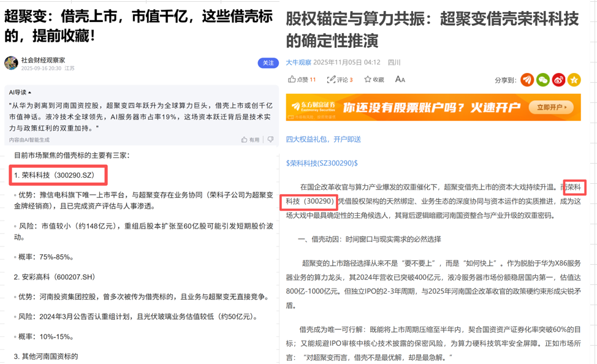Click left article title 超聚变：借壳上市
The height and width of the screenshot is (364, 597).
(139, 26)
